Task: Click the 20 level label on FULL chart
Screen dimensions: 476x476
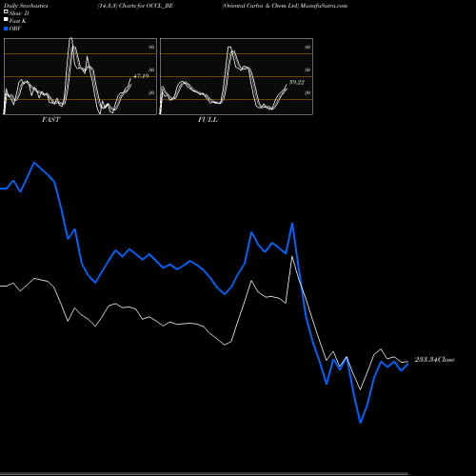Action: pyautogui.click(x=307, y=93)
